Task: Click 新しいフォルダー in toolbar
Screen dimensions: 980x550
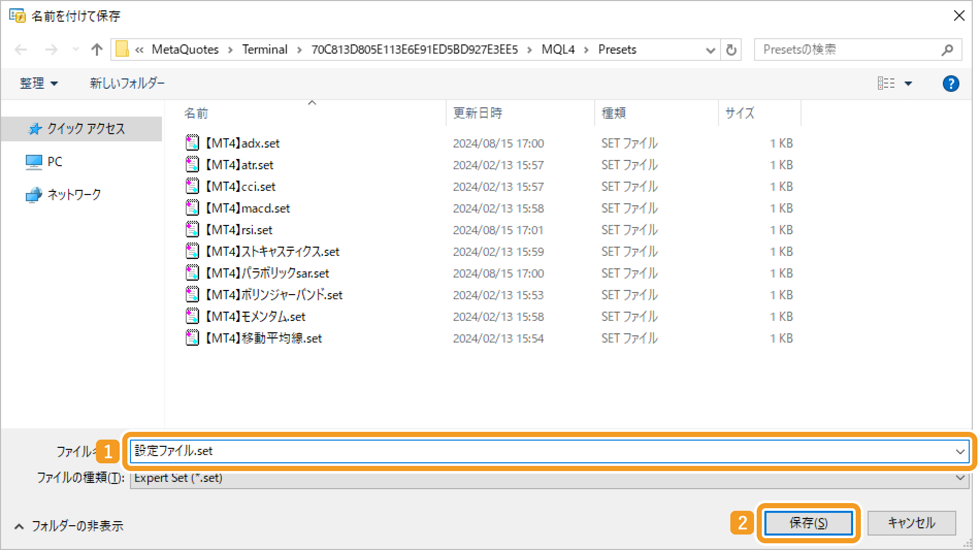Action: [x=127, y=84]
